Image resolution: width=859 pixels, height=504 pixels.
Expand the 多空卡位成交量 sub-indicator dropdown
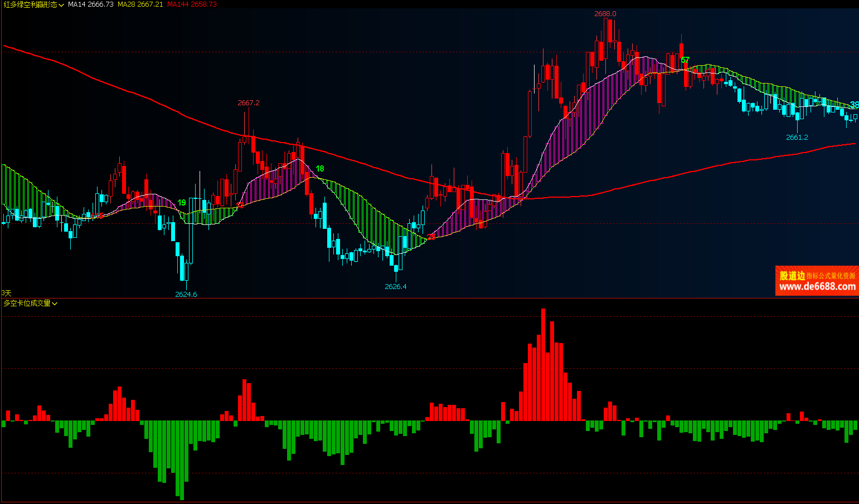(x=30, y=304)
